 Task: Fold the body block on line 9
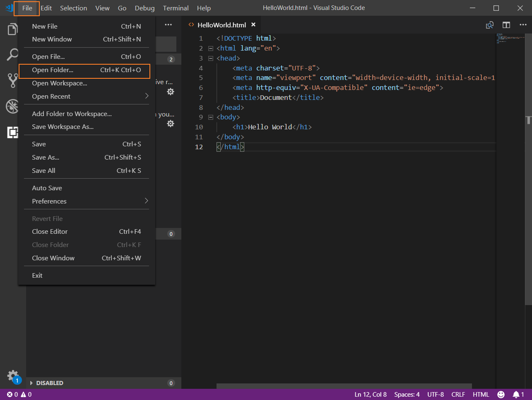[210, 117]
